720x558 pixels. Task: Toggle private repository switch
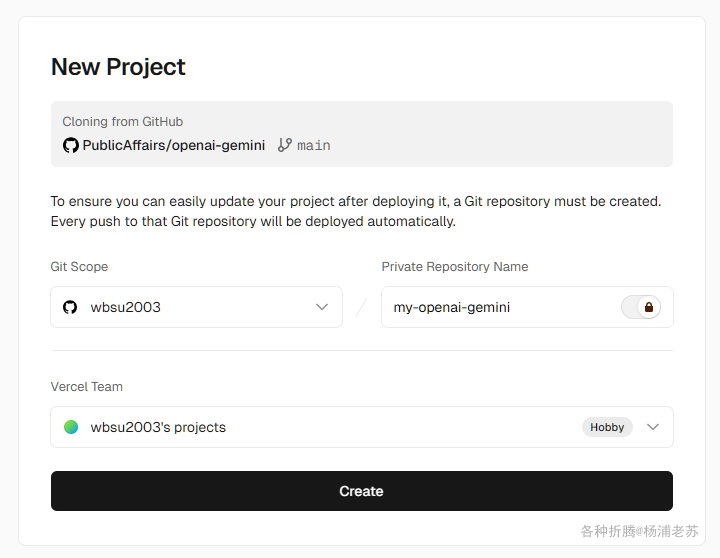pos(641,307)
